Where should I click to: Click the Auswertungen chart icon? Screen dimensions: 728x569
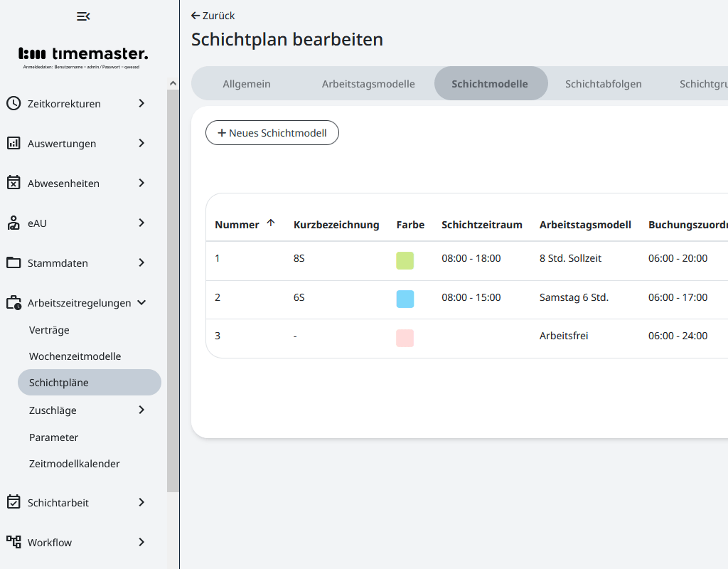click(14, 144)
